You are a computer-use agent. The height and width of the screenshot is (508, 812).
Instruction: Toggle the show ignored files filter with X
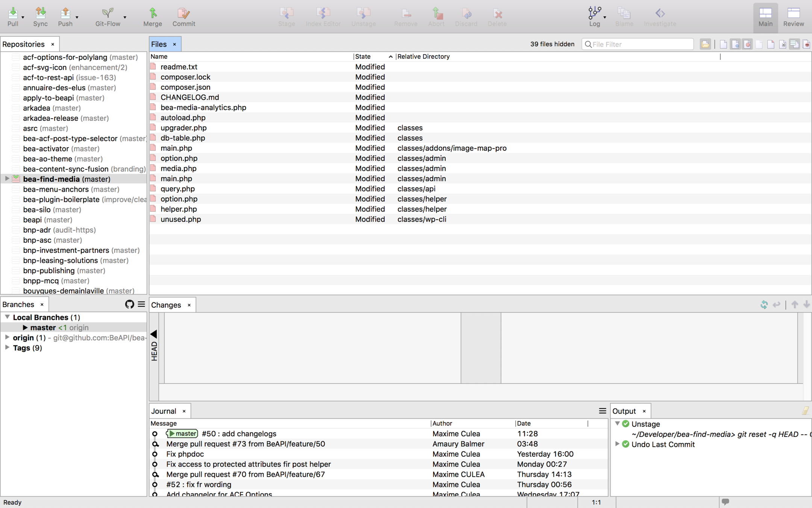(x=783, y=44)
